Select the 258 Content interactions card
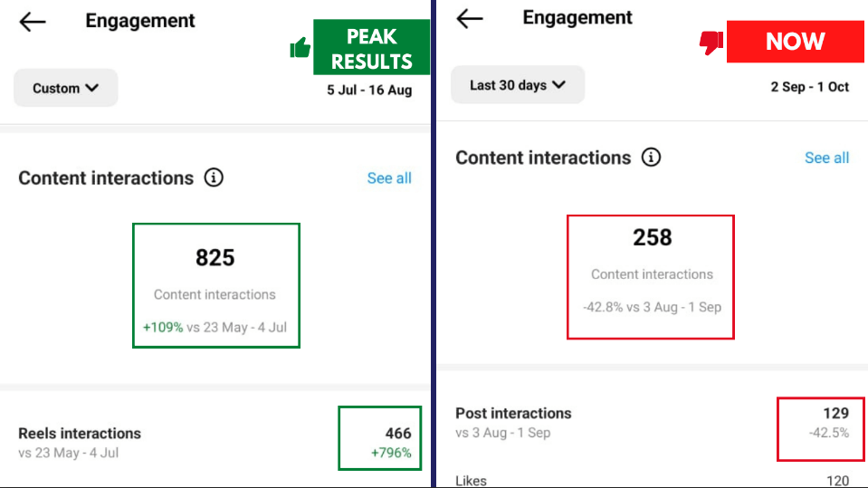This screenshot has height=488, width=868. (651, 277)
